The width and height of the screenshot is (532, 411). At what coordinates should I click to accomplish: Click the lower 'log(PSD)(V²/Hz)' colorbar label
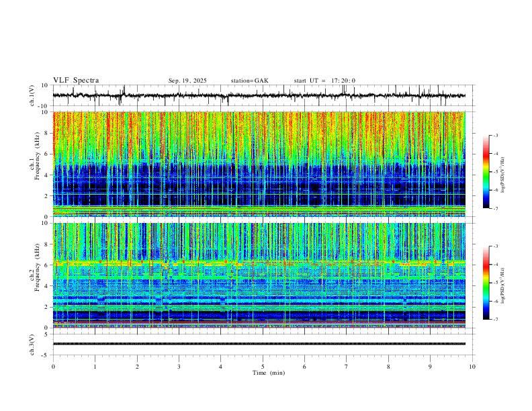pyautogui.click(x=503, y=285)
